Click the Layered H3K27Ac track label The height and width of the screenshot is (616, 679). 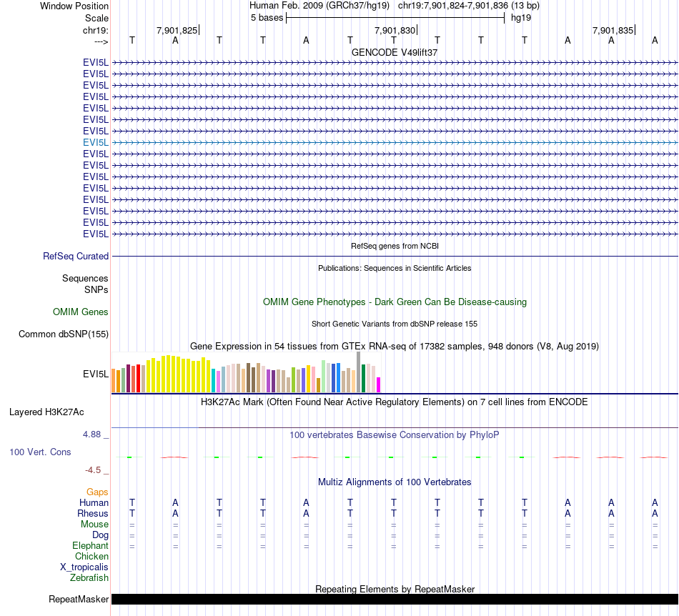(46, 412)
